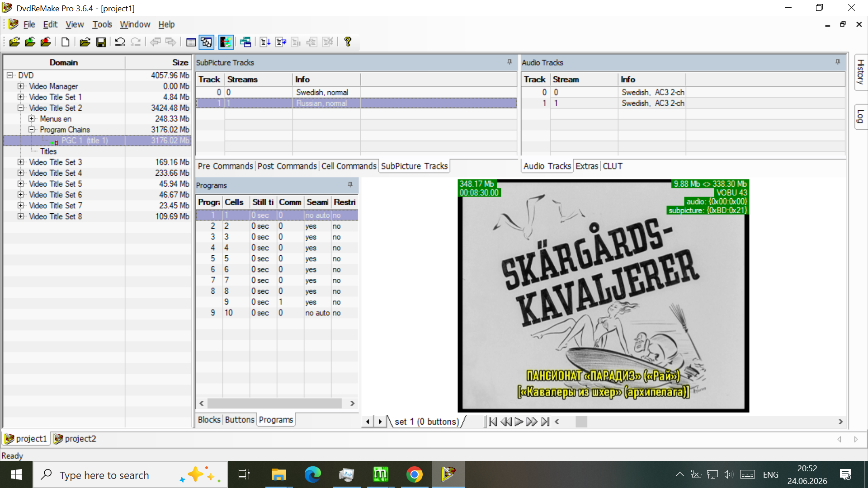Expand Video Title Set 3 node
The image size is (868, 488).
tap(21, 162)
